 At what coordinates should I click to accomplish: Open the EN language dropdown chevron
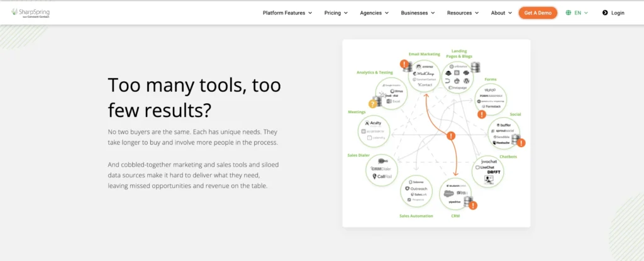point(586,13)
